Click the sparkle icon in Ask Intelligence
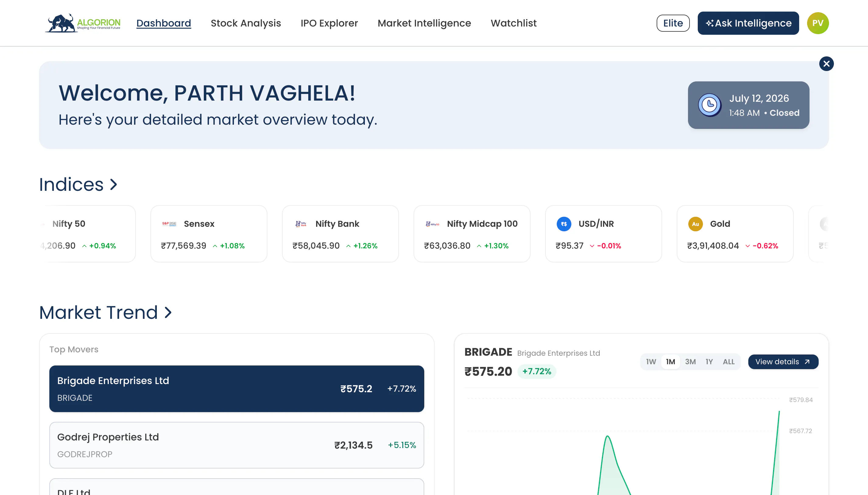This screenshot has width=868, height=495. pyautogui.click(x=709, y=23)
